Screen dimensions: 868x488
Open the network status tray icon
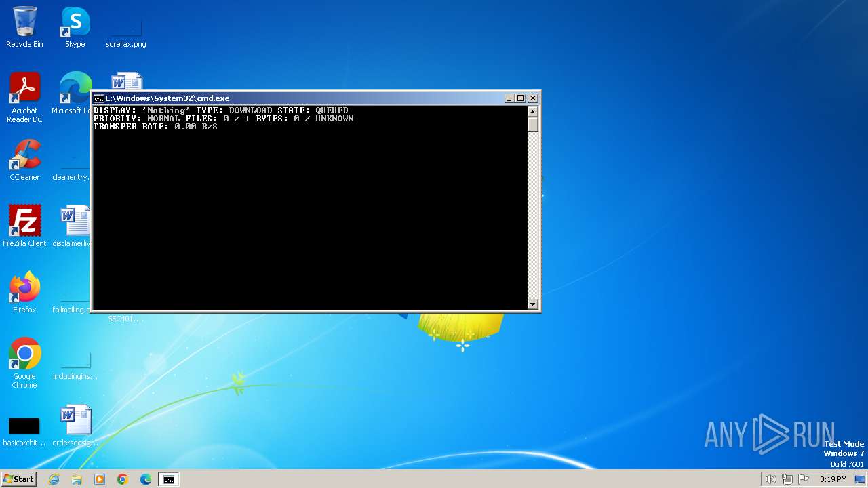point(787,479)
